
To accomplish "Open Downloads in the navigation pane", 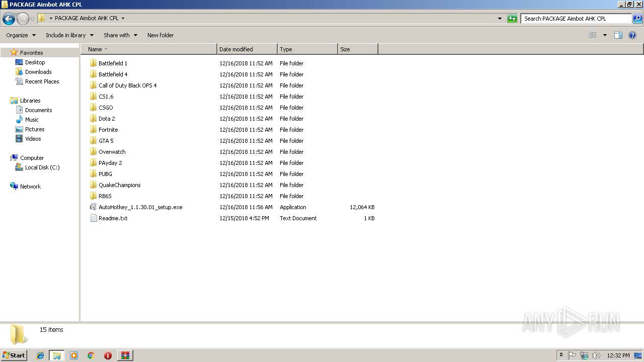I will (38, 72).
